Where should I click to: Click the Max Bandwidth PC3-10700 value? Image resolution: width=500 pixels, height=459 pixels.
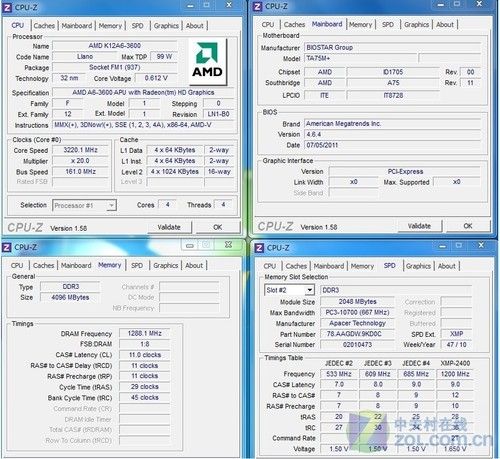pyautogui.click(x=357, y=312)
